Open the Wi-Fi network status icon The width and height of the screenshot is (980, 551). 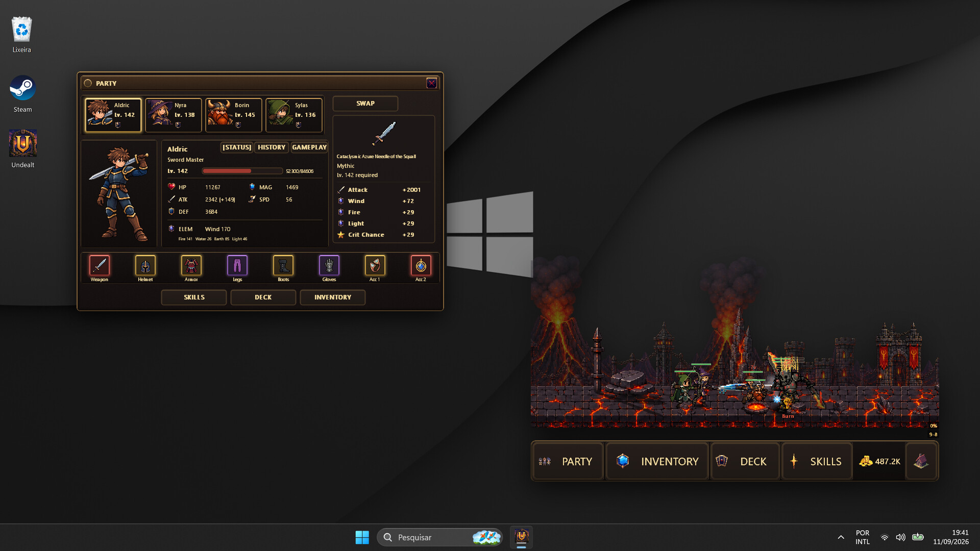(x=885, y=537)
